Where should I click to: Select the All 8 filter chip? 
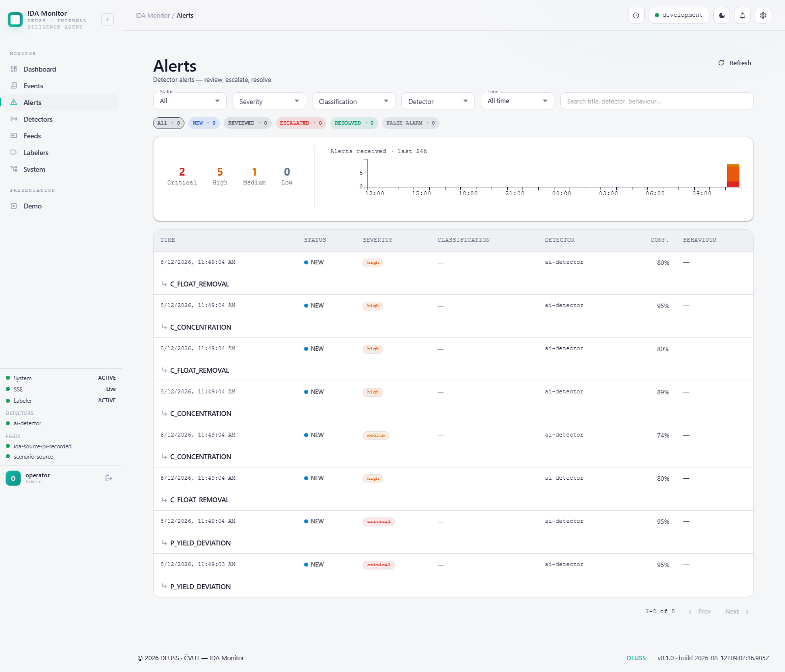(x=169, y=123)
